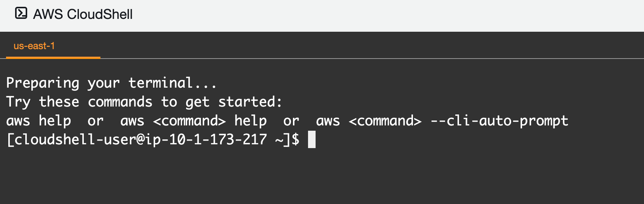Click the "Preparing your terminal..." line

pyautogui.click(x=112, y=83)
